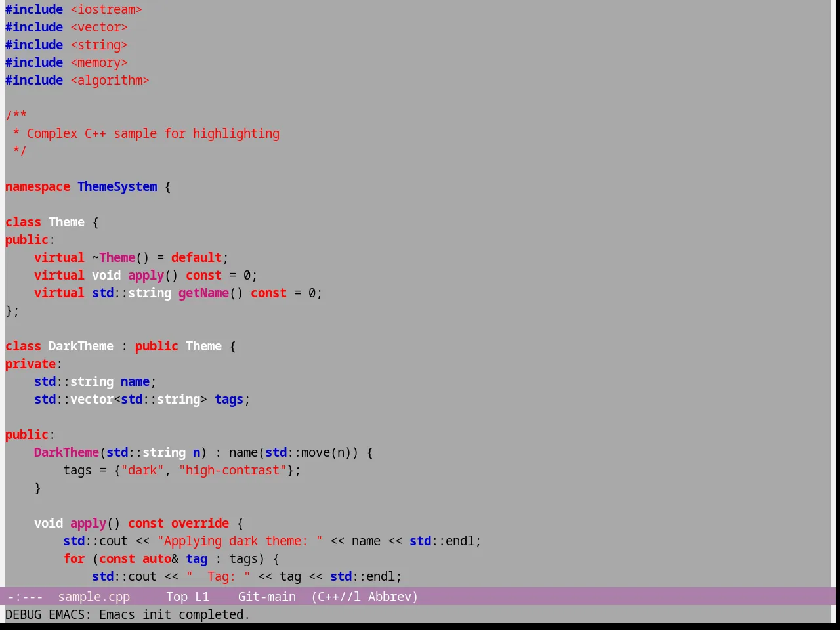Click the '<string>' include header
Image resolution: width=840 pixels, height=630 pixels.
tap(99, 45)
